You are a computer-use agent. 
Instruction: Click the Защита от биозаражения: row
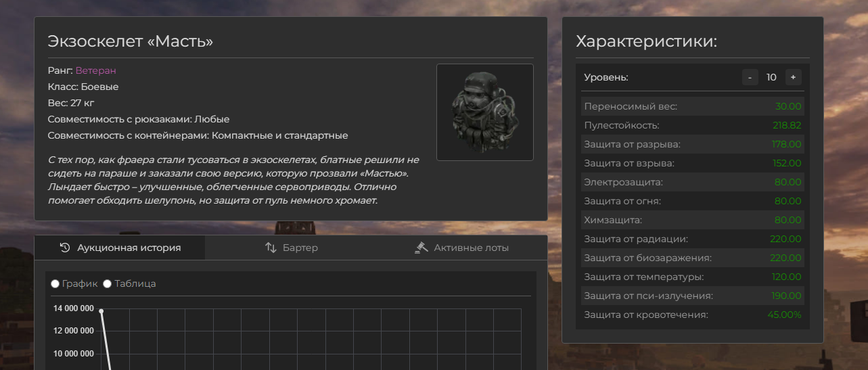tap(693, 258)
